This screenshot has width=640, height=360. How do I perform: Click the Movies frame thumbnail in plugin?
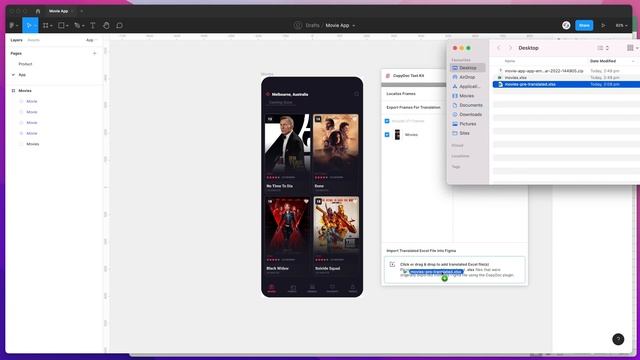point(397,135)
